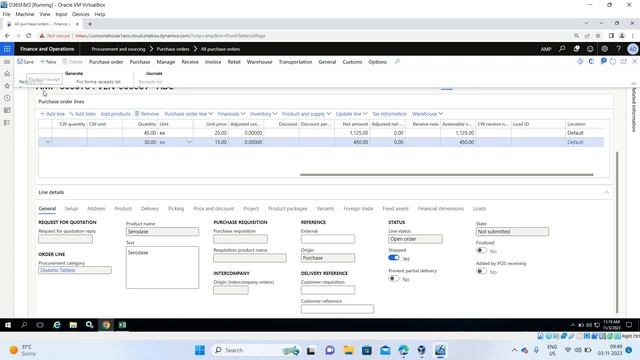Open the settings gear in D365 header

pyautogui.click(x=604, y=49)
